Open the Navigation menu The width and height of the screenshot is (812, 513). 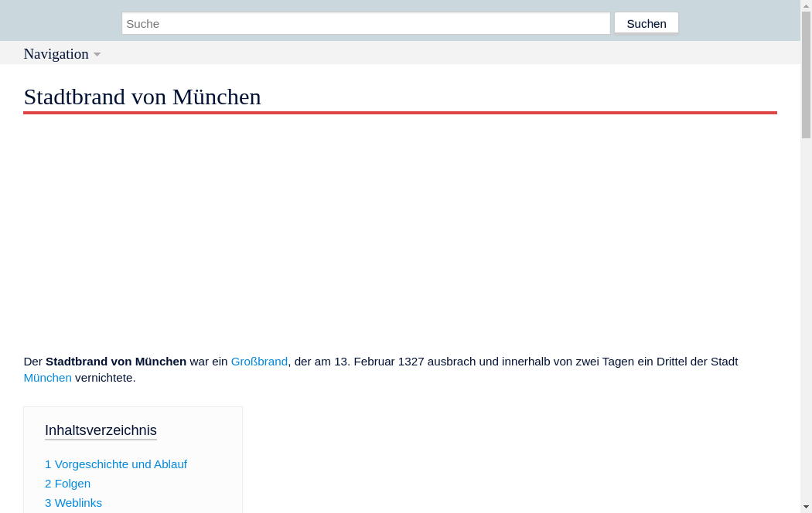56,54
